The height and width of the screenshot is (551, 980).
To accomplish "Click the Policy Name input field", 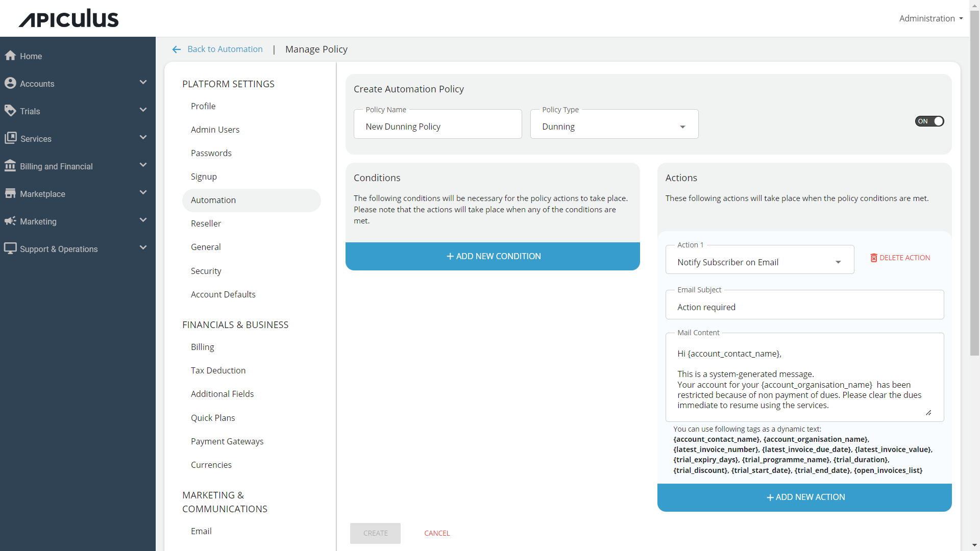I will click(x=437, y=126).
